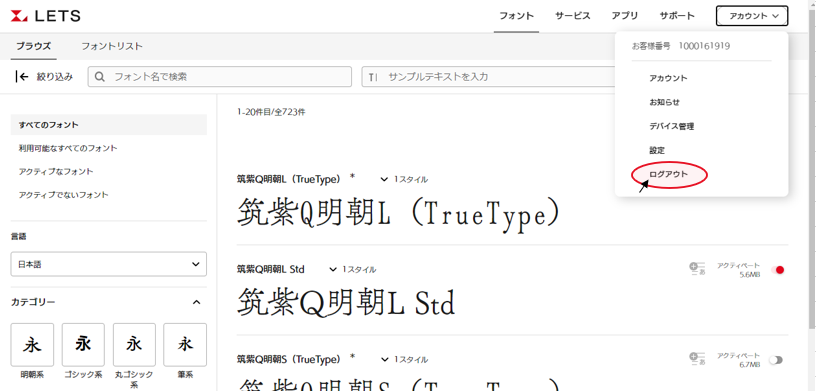Switch to the フォントリスト tab
Viewport: 816px width, 391px height.
coord(111,46)
